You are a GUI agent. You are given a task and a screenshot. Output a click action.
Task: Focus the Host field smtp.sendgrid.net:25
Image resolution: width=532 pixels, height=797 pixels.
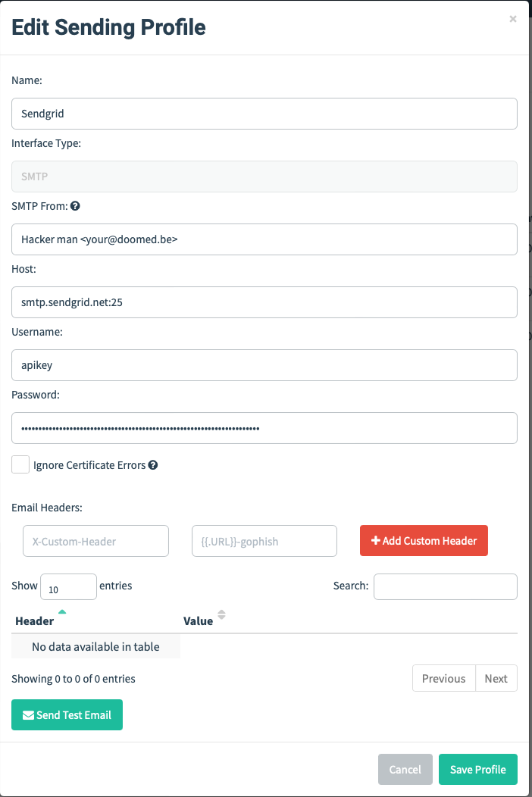(264, 302)
